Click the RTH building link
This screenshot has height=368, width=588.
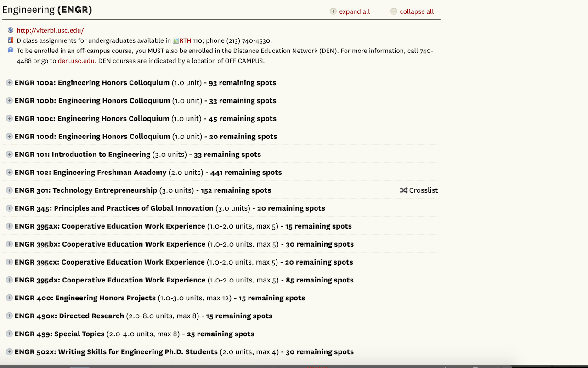pos(185,41)
